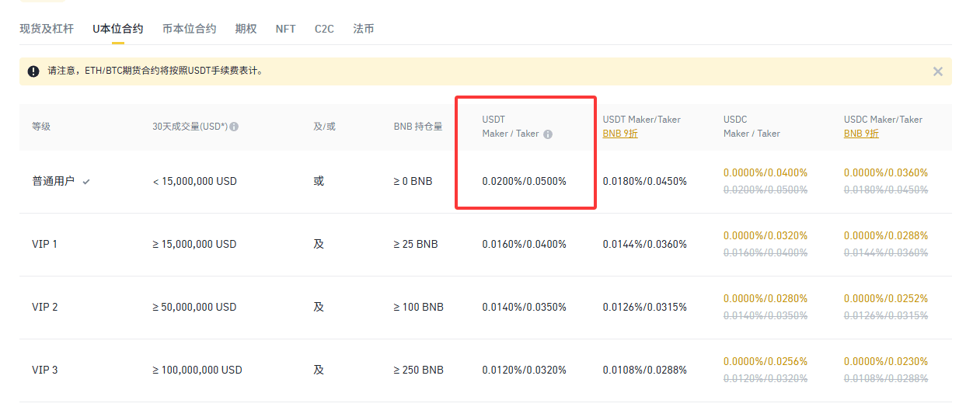
Task: Click BNB 9折 link under USDT Maker/Taker
Action: click(620, 134)
